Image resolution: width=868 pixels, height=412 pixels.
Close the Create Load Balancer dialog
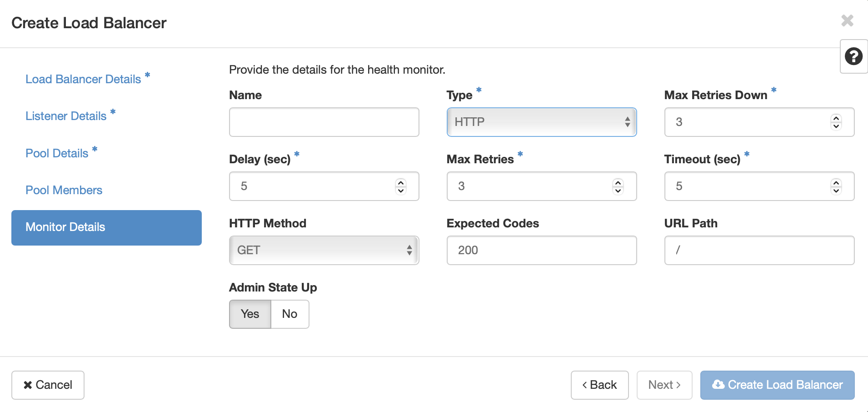(847, 20)
